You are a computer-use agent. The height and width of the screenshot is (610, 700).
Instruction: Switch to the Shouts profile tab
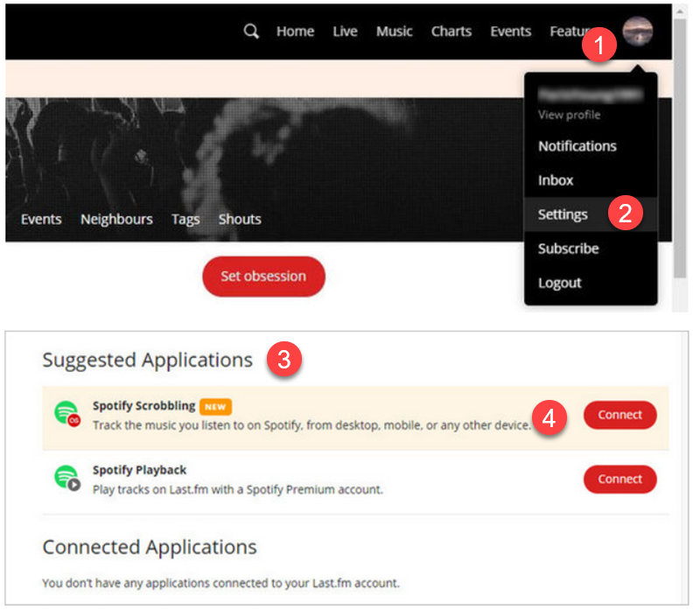[x=240, y=219]
